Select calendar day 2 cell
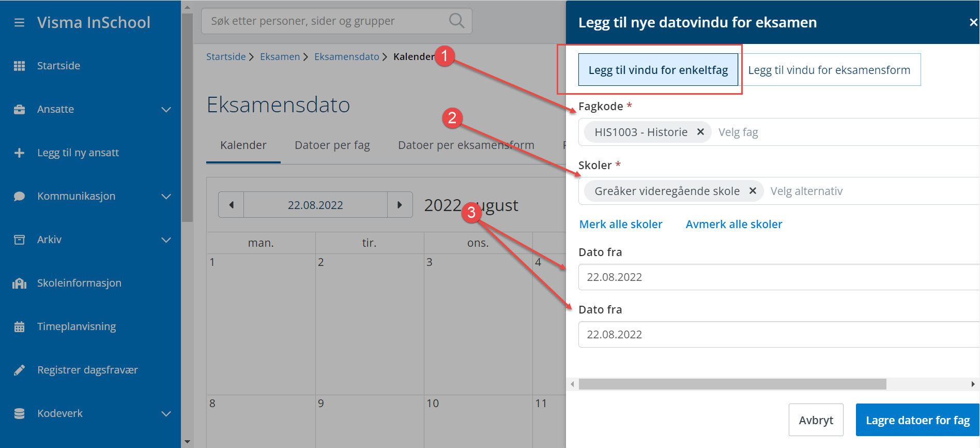The image size is (980, 448). point(370,324)
